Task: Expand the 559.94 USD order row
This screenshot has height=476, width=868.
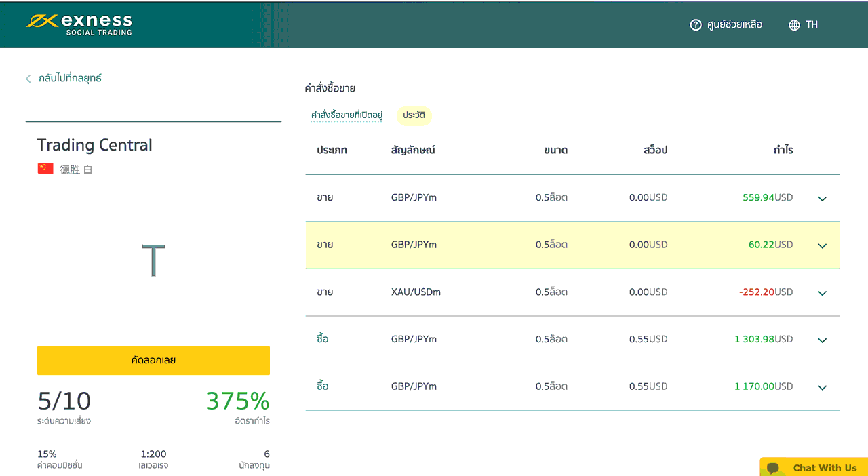Action: (x=823, y=199)
